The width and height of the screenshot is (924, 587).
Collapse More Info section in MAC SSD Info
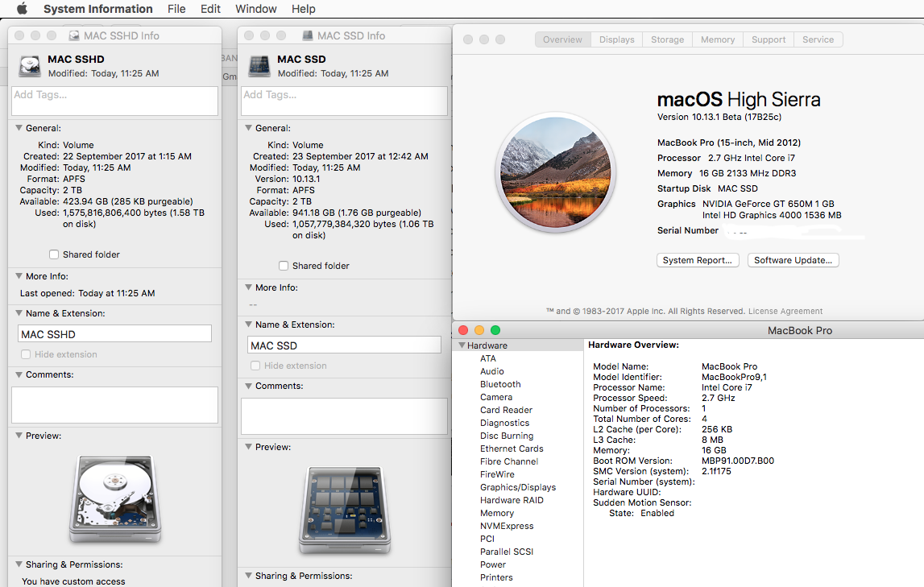[249, 287]
